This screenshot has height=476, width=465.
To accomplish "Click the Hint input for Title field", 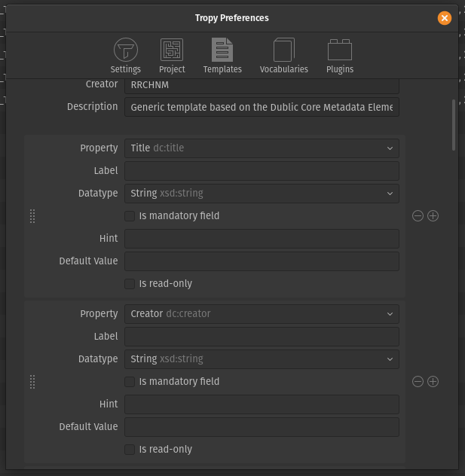I will tap(262, 239).
